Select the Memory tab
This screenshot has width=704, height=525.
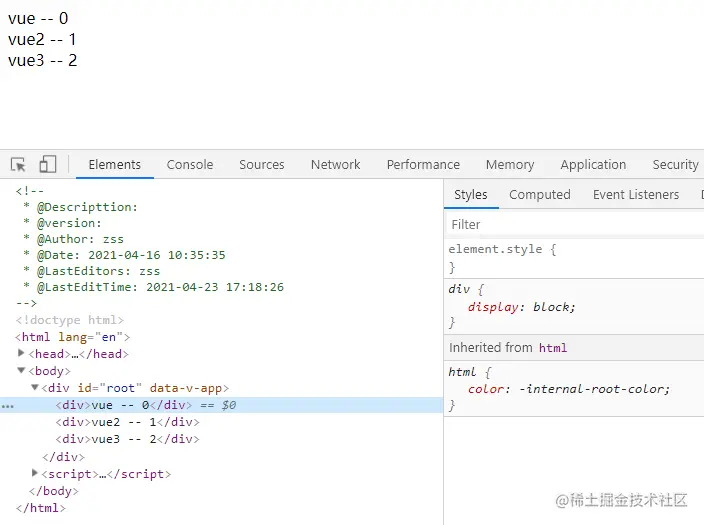(x=509, y=165)
